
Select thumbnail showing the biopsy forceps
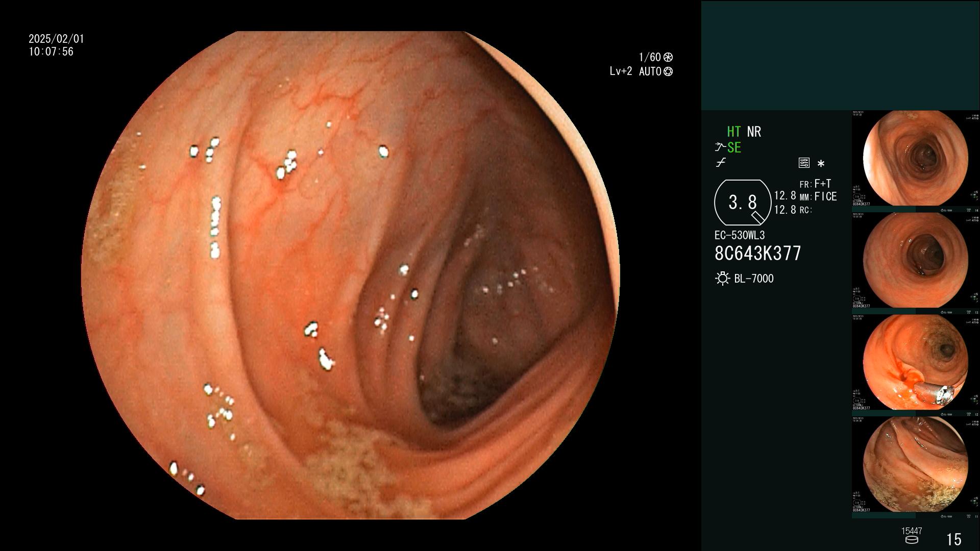pyautogui.click(x=915, y=363)
